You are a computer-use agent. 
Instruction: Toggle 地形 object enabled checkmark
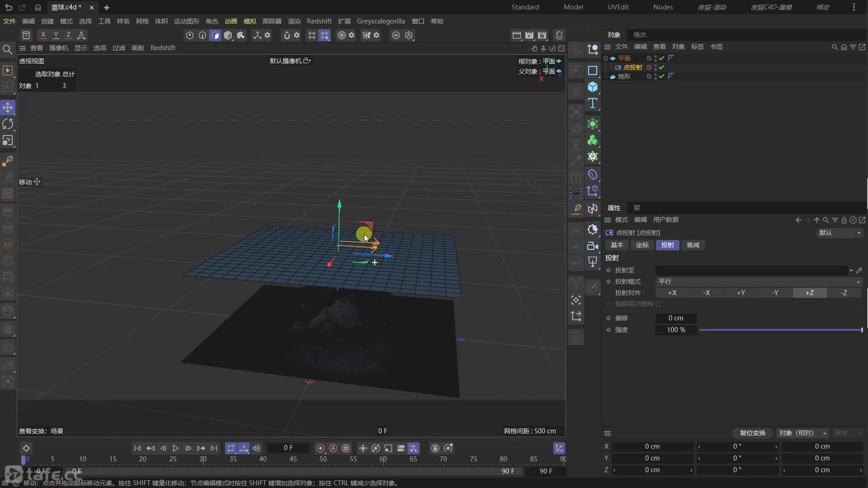(x=661, y=76)
